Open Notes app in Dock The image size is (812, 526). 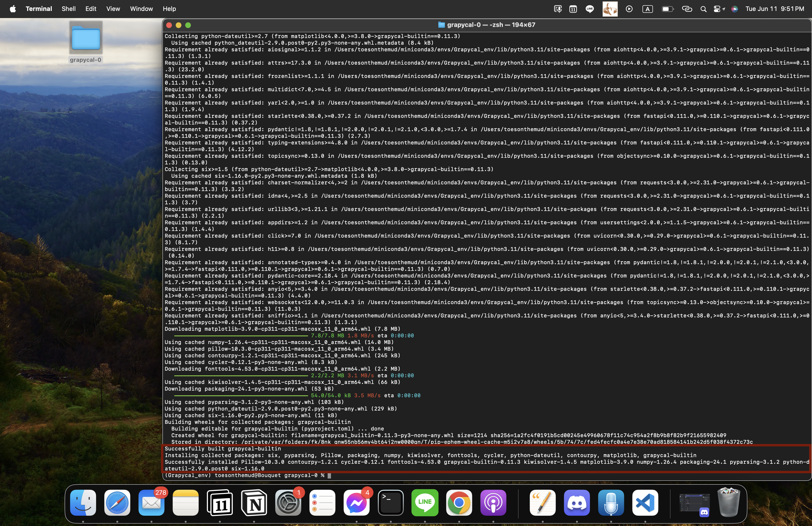(185, 502)
